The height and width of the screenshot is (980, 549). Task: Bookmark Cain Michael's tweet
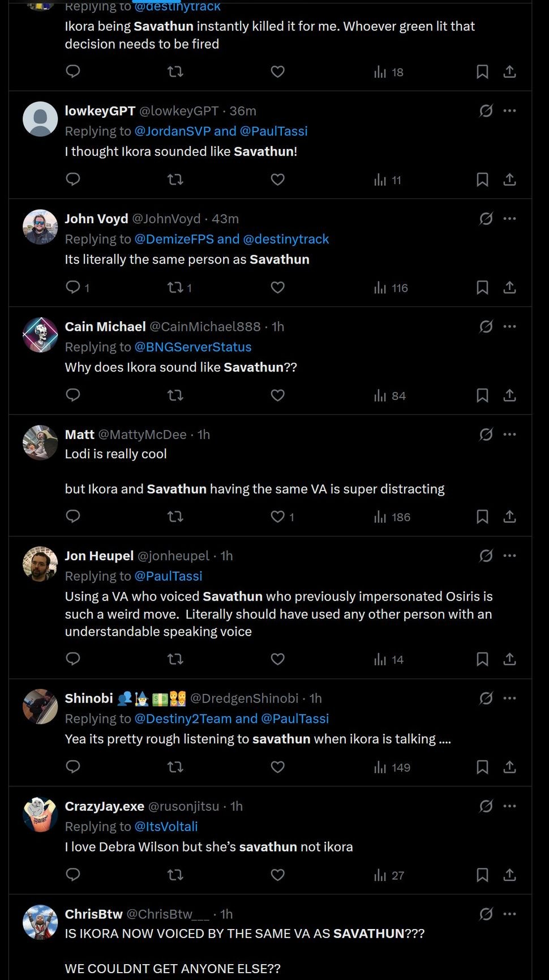click(482, 395)
